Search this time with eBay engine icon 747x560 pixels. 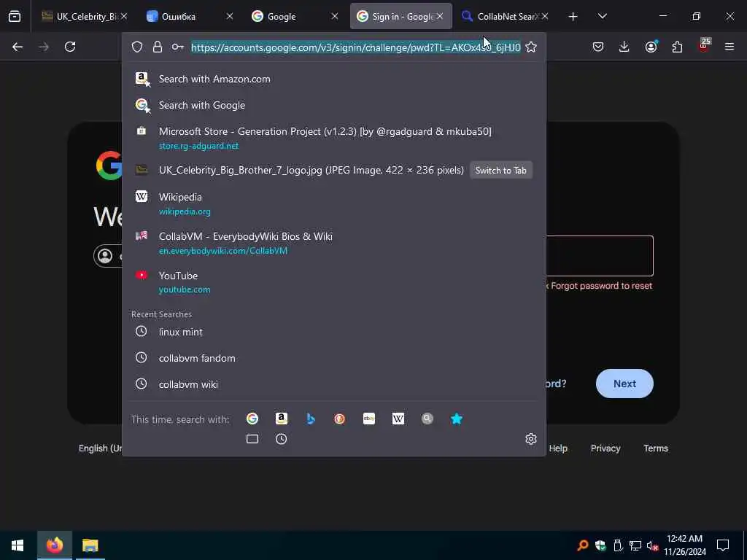(x=368, y=419)
